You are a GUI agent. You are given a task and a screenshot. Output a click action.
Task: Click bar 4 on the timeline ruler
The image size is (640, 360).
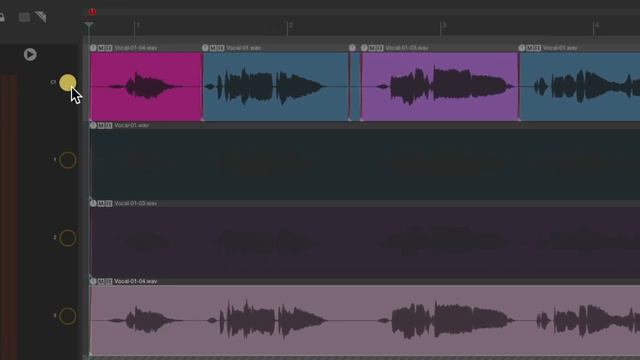coord(597,25)
